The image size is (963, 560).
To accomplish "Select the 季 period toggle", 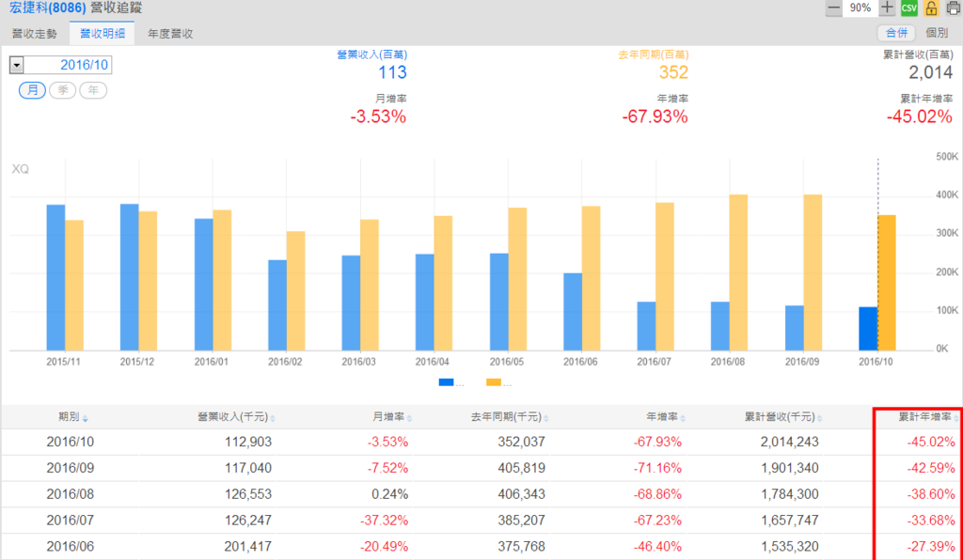I will click(x=63, y=90).
